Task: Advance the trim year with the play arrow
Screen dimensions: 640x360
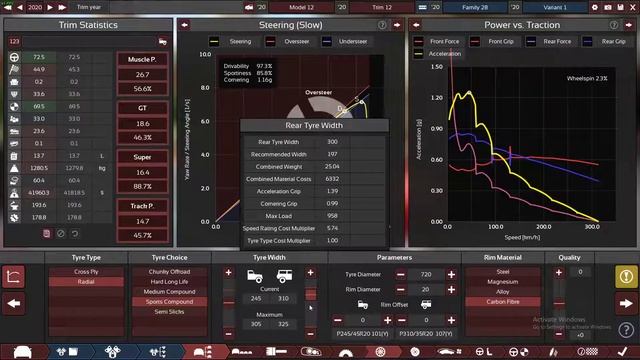Action: [x=50, y=7]
